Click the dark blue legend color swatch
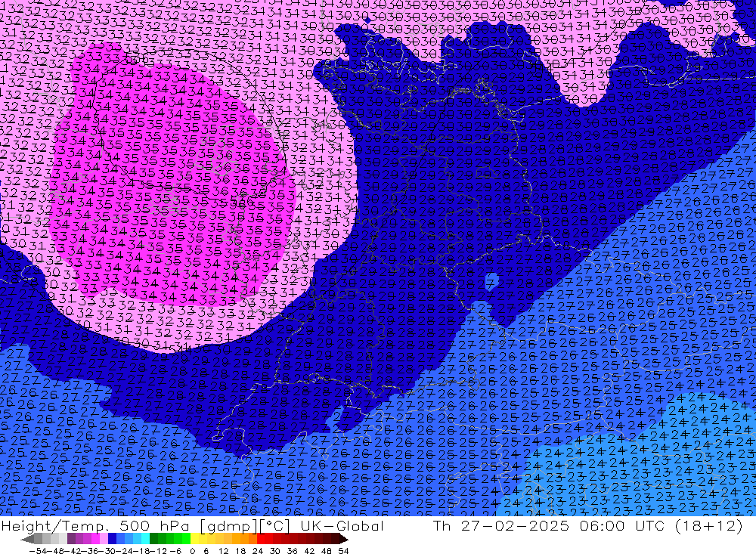This screenshot has height=554, width=756. (x=112, y=539)
